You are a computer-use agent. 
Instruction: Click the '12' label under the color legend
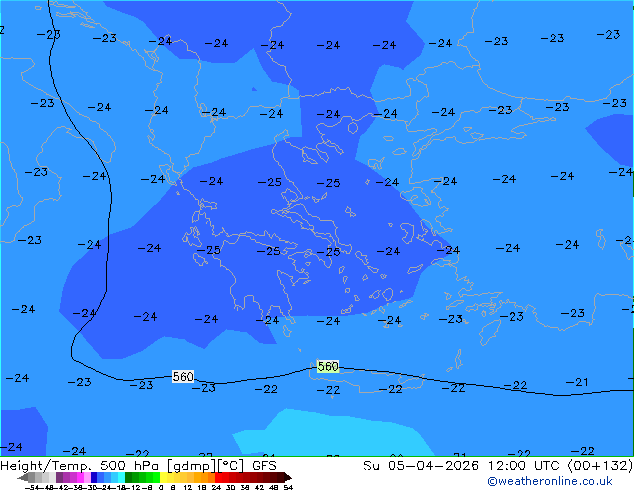pyautogui.click(x=188, y=487)
